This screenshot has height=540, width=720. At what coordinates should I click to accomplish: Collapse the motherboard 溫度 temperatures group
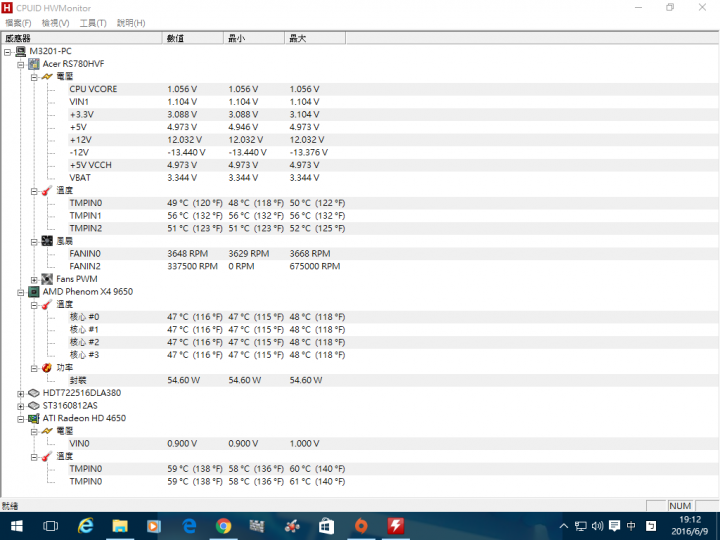[x=34, y=191]
